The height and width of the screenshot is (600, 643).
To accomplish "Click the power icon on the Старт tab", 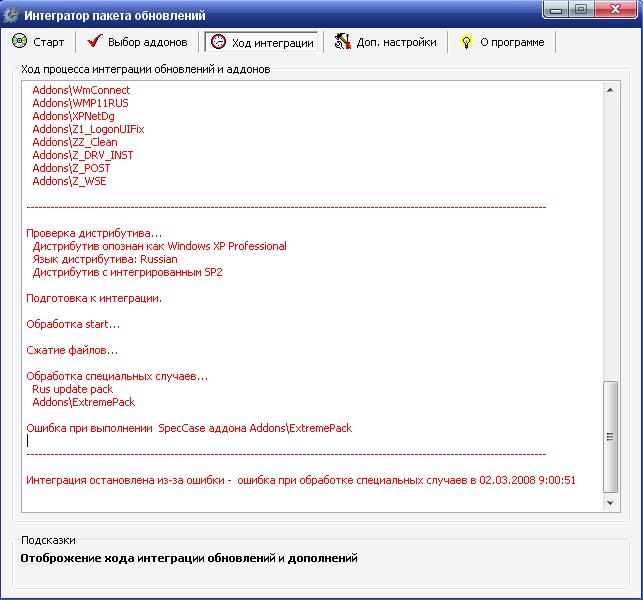I will pyautogui.click(x=20, y=42).
